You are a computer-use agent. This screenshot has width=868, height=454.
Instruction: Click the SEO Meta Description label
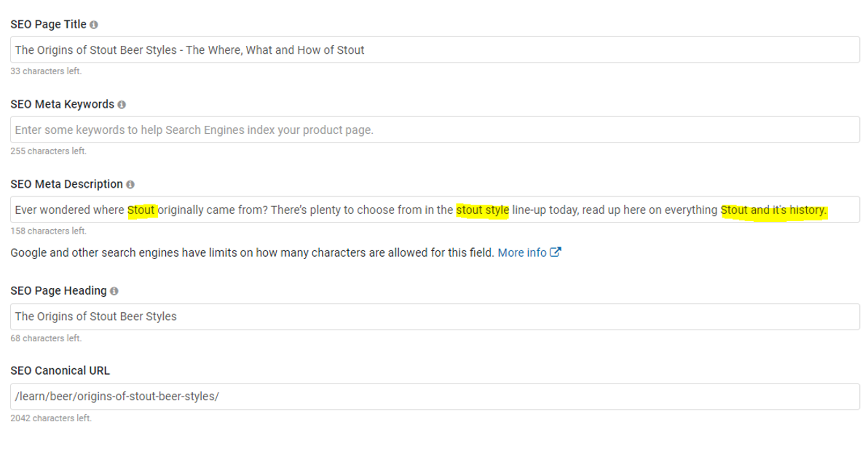pyautogui.click(x=66, y=185)
